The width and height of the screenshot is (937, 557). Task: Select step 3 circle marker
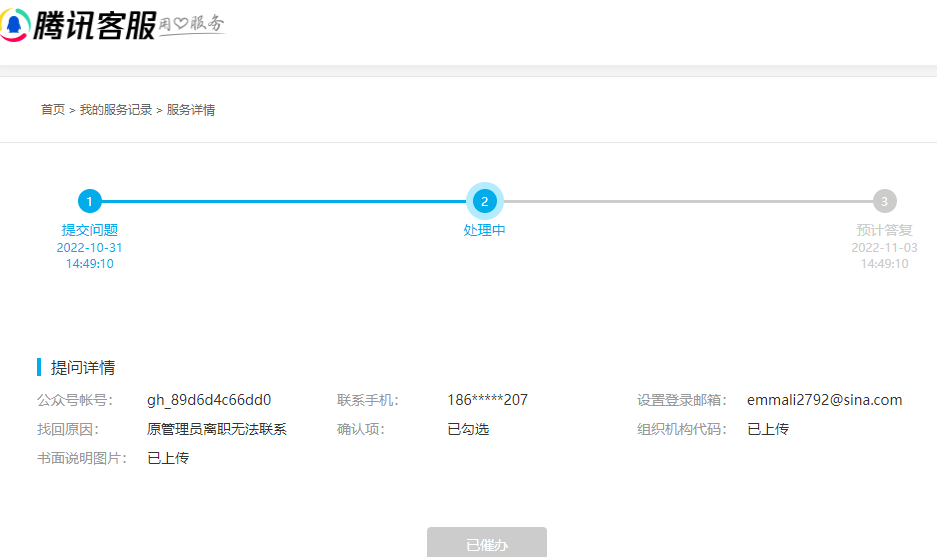[884, 201]
